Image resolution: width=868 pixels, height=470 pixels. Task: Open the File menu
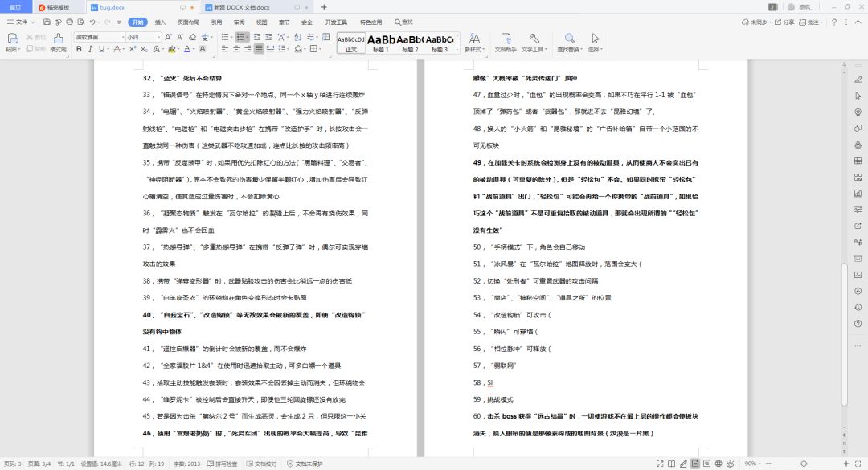pyautogui.click(x=20, y=22)
